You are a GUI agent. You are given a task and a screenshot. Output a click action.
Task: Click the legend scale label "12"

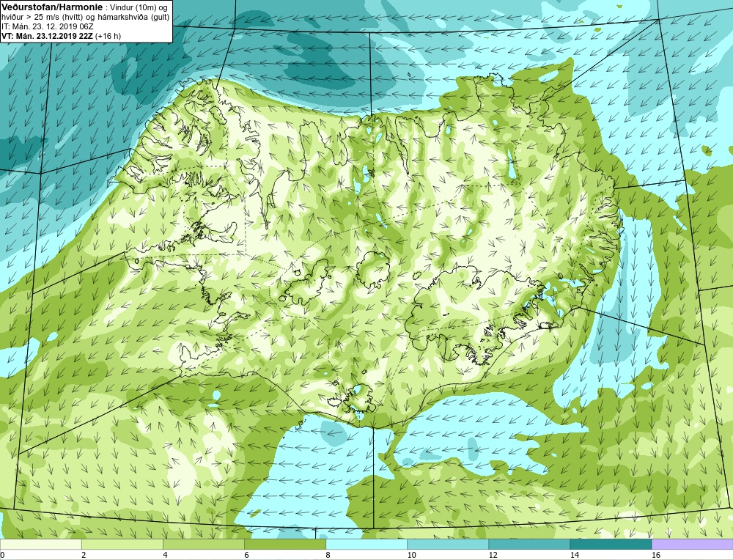pos(493,555)
